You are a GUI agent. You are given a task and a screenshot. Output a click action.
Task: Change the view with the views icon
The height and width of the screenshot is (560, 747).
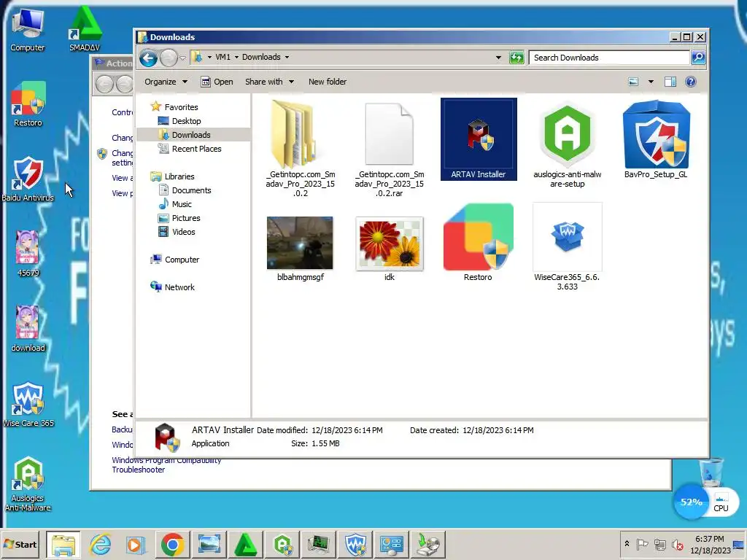pos(633,82)
